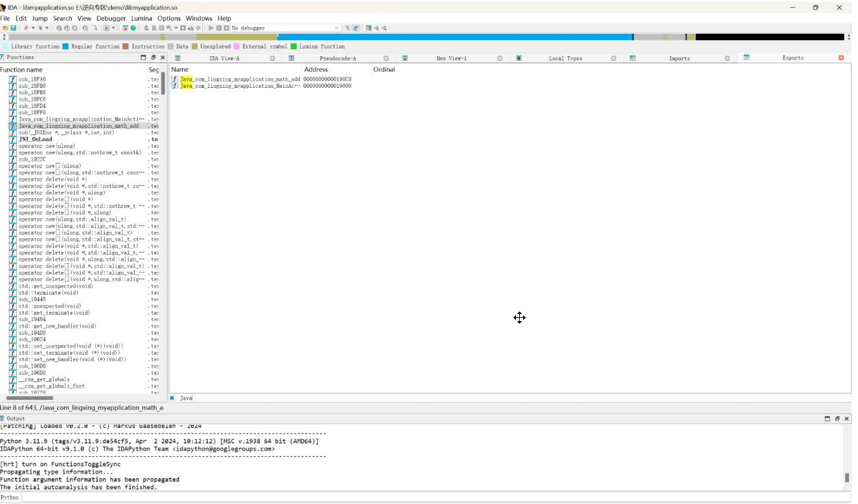Click the pause process toolbar icon
Screen dimensions: 858x504
pos(219,28)
